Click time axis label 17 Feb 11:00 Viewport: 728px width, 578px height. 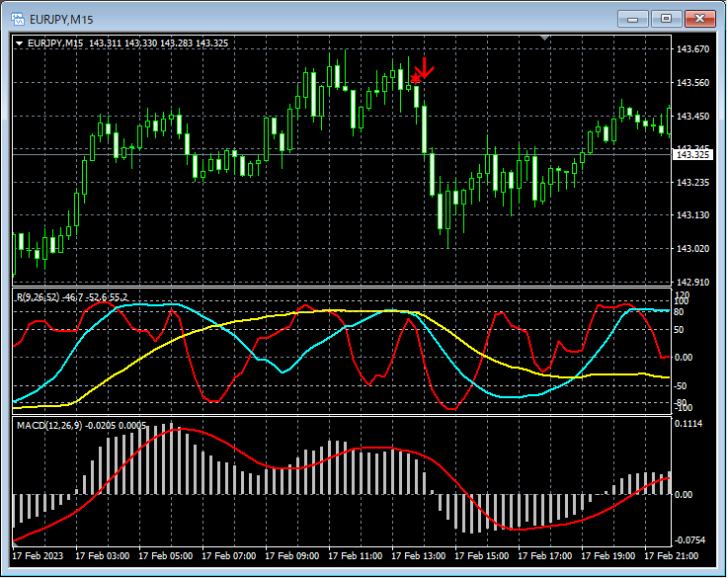[x=356, y=555]
